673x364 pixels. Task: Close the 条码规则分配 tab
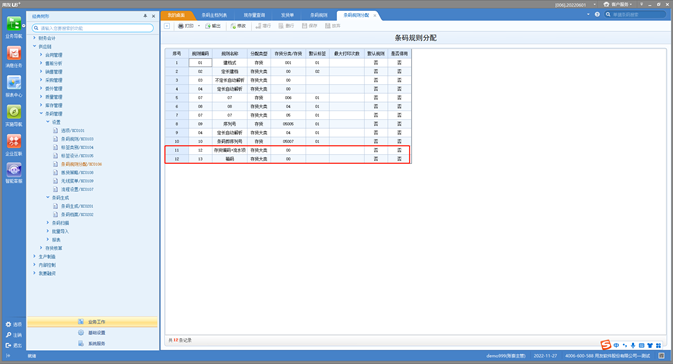(x=375, y=15)
